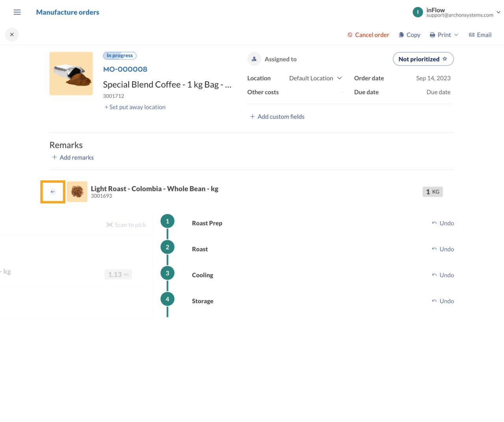Click step 1 Roast Prep completion circle
This screenshot has height=422, width=504.
pos(167,221)
